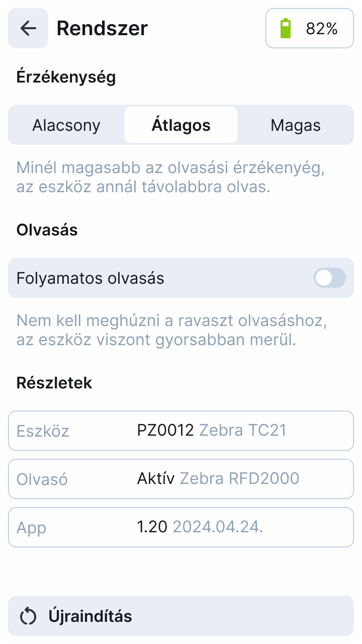
Task: Click the Folyamatos olvasás row label
Action: coord(90,278)
